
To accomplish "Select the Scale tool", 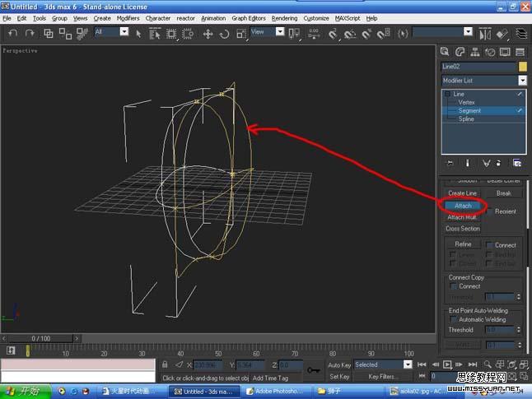I will (241, 34).
